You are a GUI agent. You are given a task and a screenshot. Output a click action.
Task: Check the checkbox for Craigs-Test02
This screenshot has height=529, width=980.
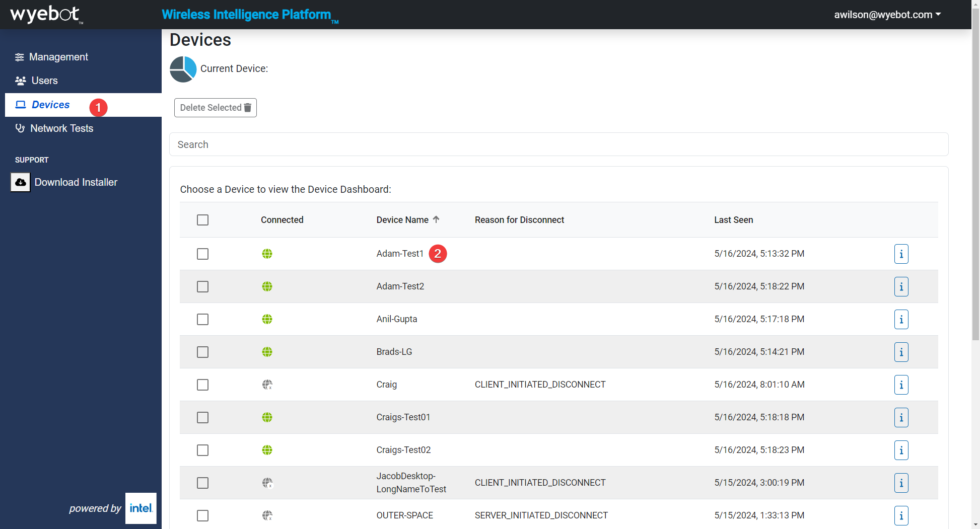[x=202, y=450]
